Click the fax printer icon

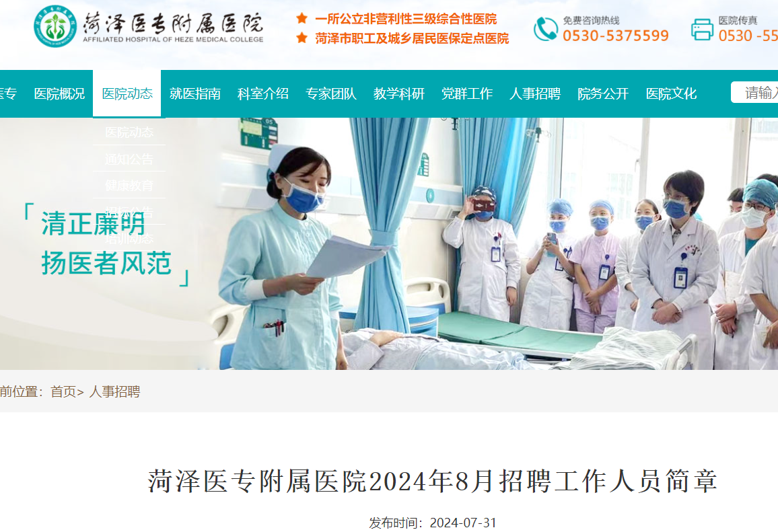pyautogui.click(x=702, y=29)
